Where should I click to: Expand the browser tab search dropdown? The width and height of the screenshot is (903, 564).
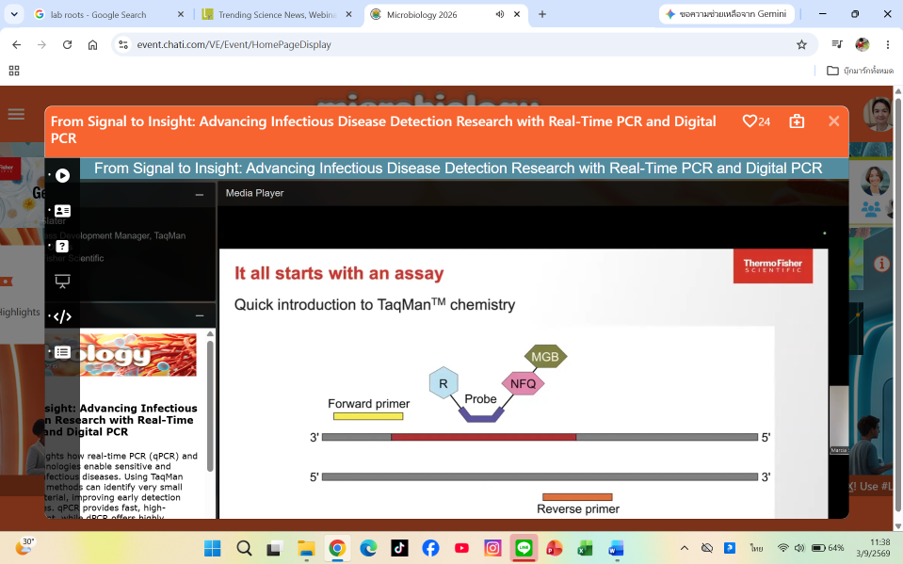14,14
